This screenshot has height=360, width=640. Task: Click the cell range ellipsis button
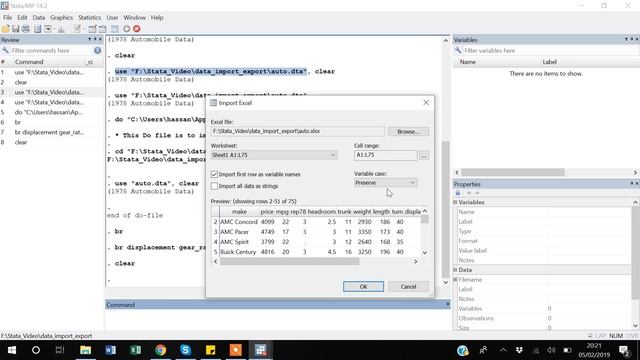[x=424, y=156]
